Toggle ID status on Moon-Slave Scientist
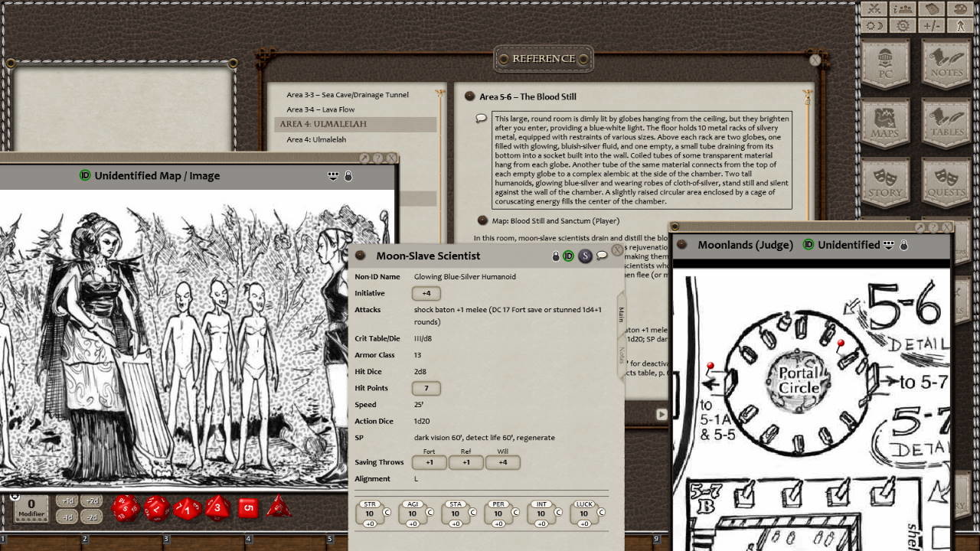 coord(568,256)
